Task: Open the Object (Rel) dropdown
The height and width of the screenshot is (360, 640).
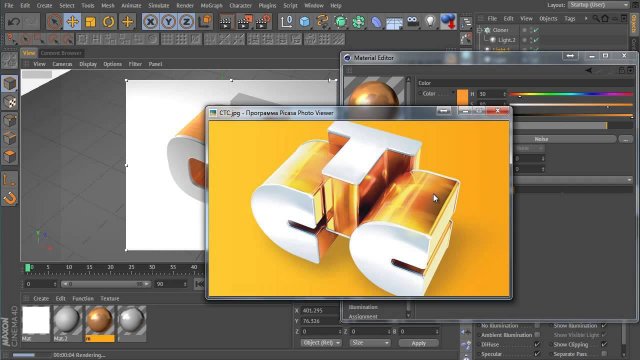Action: [321, 343]
